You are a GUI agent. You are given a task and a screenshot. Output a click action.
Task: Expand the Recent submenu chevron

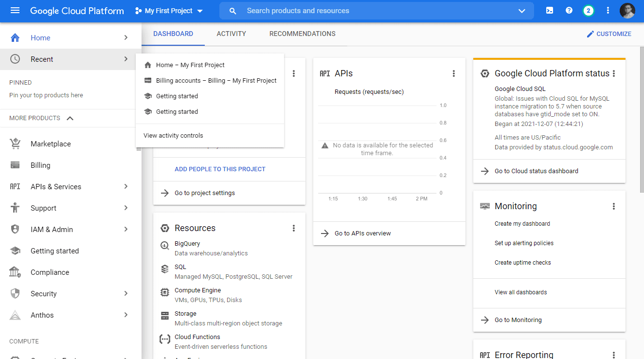click(126, 59)
